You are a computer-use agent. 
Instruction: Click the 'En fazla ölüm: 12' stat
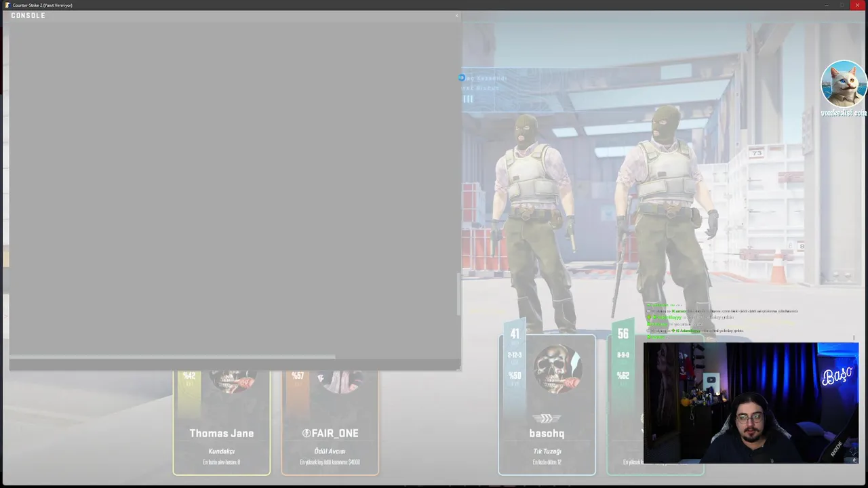[547, 462]
